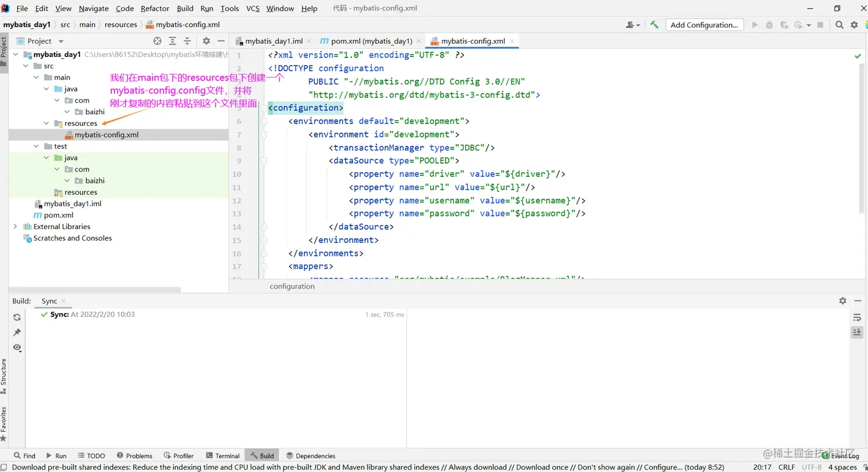Open the Refactor menu
The width and height of the screenshot is (868, 472).
tap(155, 8)
